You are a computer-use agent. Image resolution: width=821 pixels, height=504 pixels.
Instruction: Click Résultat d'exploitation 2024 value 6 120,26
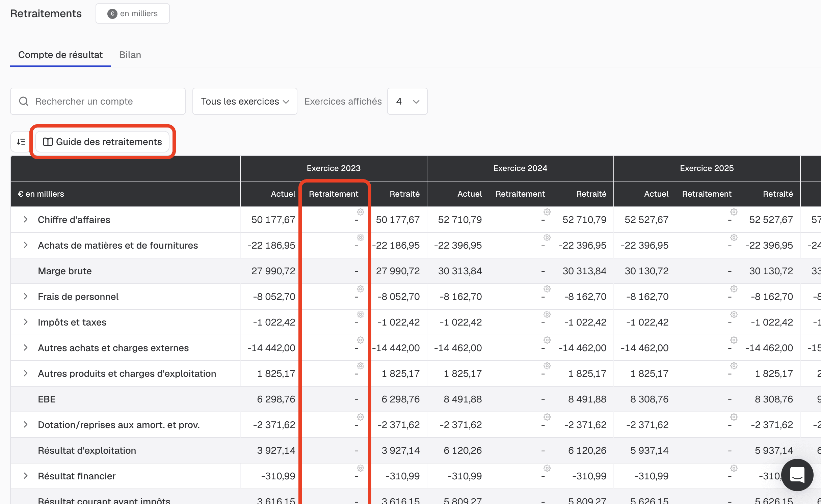pyautogui.click(x=462, y=450)
